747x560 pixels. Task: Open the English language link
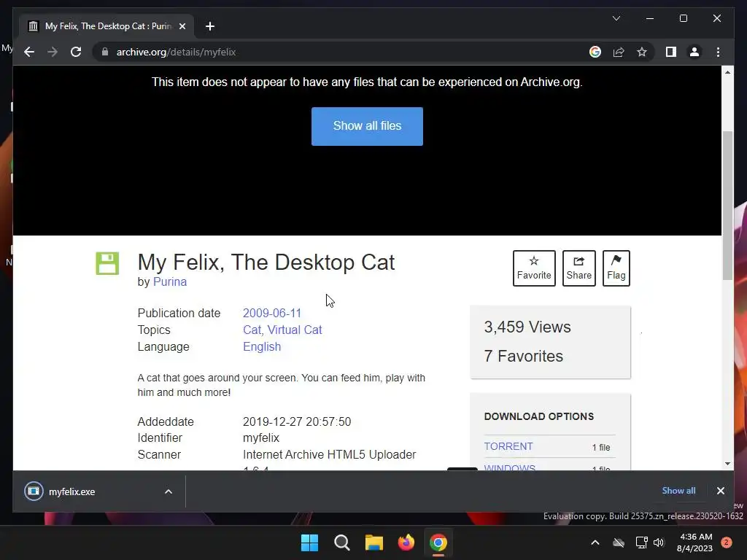click(262, 346)
